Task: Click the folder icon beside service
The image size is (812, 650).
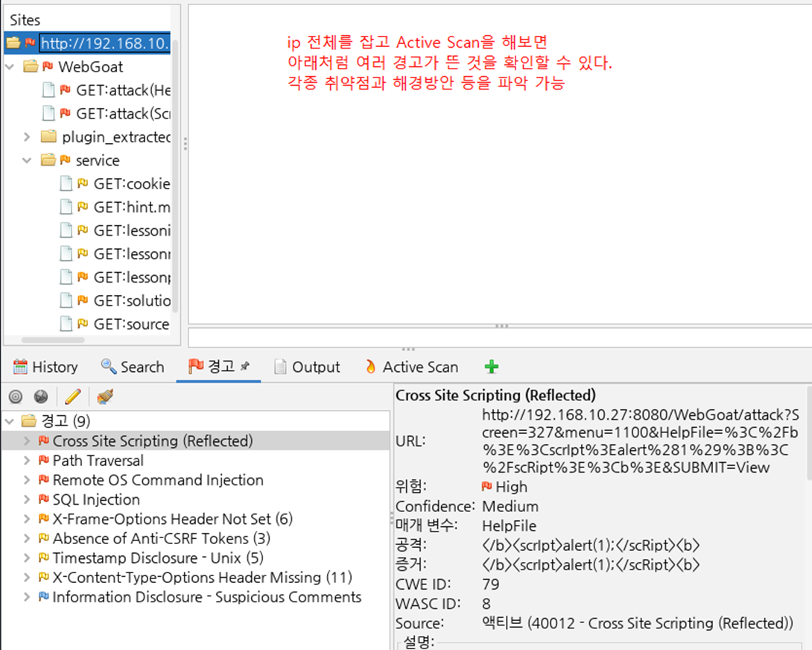Action: (x=48, y=160)
